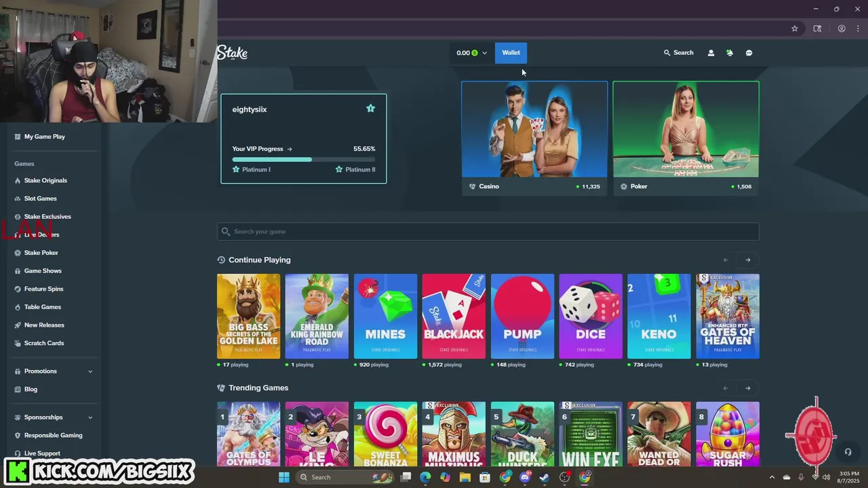Click the VIP progress bar
Screen dimensions: 868x488
[x=303, y=159]
